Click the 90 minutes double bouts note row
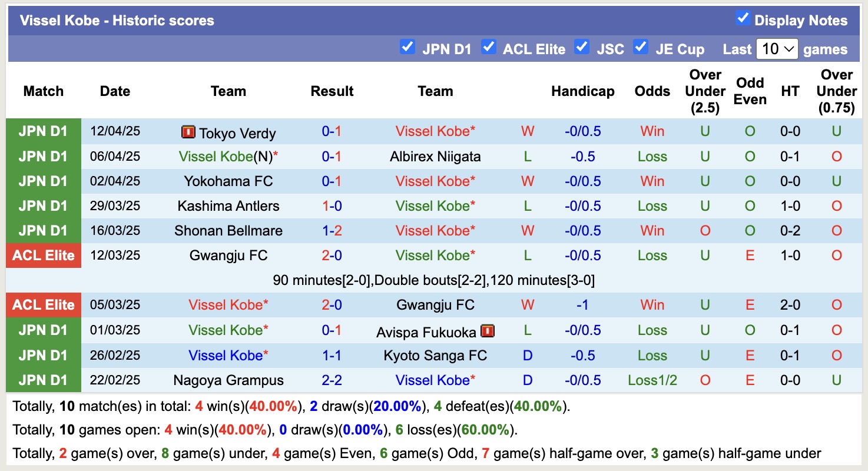The image size is (868, 471). click(434, 280)
